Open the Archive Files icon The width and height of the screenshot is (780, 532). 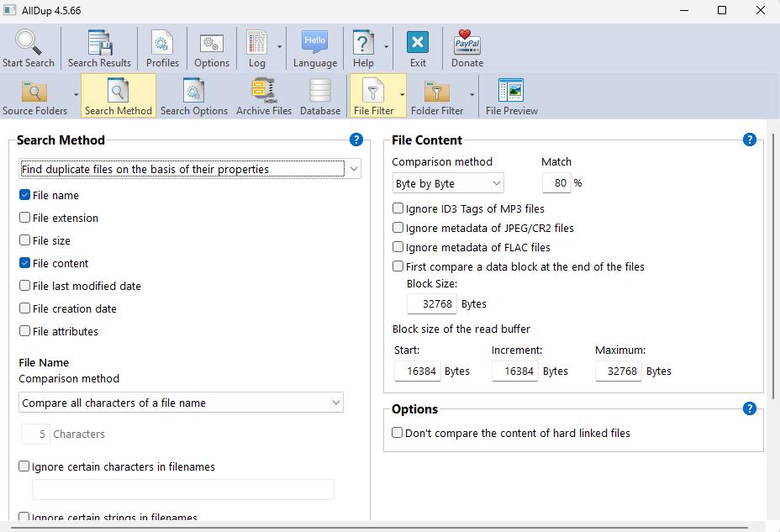pos(263,91)
